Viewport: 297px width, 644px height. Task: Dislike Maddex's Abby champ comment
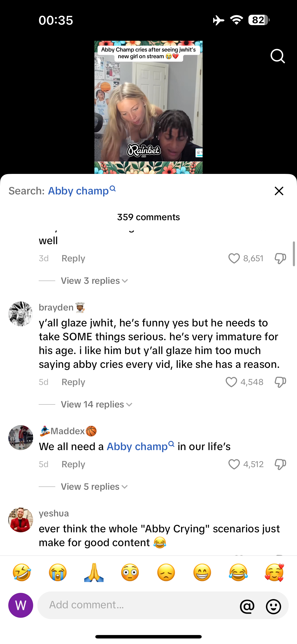click(x=280, y=464)
